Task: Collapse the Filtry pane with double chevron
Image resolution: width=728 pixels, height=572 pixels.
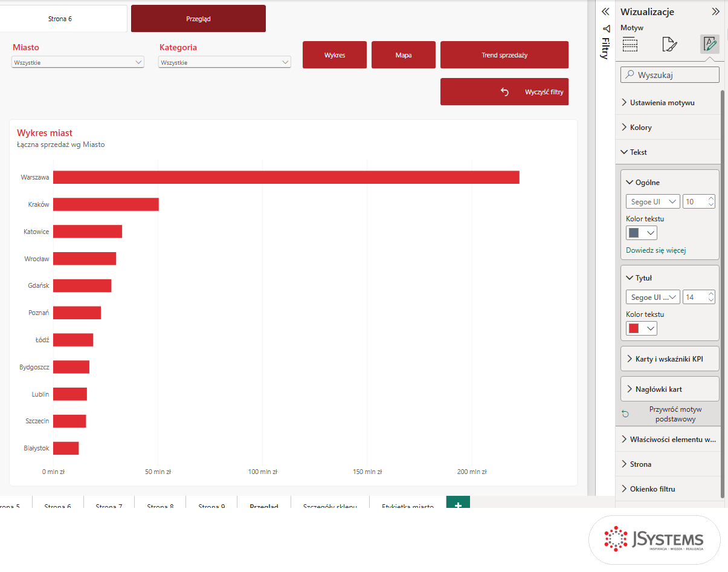Action: 605,11
